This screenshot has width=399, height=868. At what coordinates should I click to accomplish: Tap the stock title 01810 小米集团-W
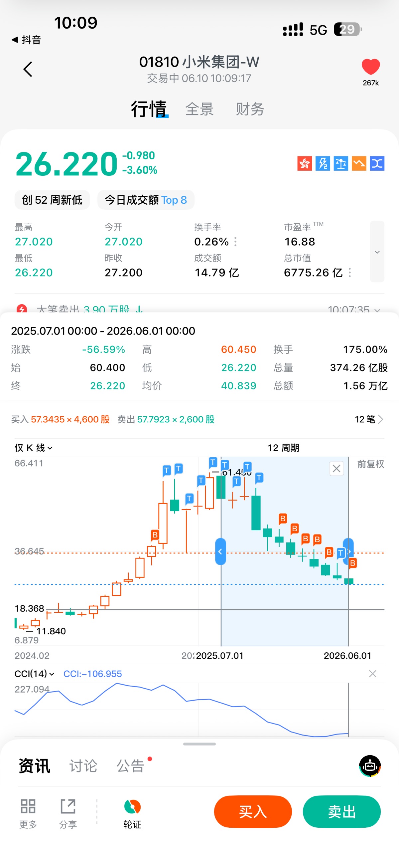(199, 62)
